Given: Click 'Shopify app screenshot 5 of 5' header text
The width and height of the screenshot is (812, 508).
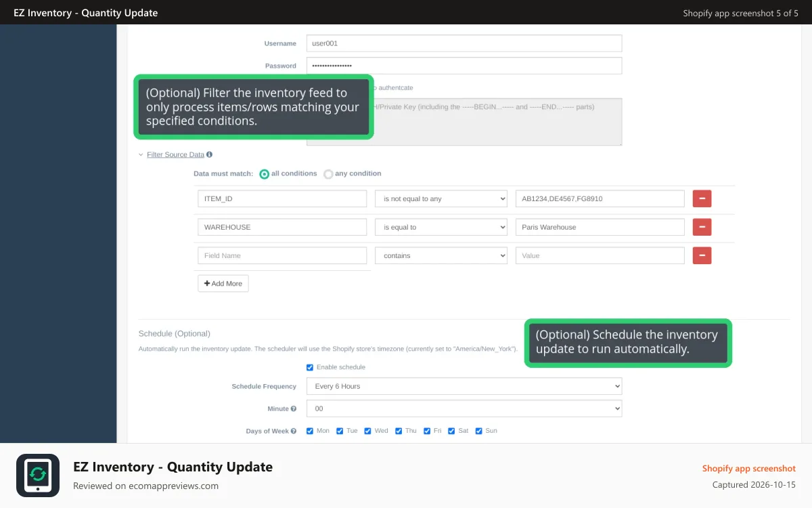Looking at the screenshot, I should coord(740,13).
